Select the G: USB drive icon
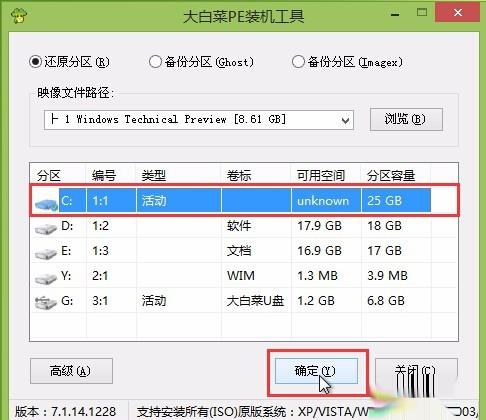486x420 pixels. (46, 303)
